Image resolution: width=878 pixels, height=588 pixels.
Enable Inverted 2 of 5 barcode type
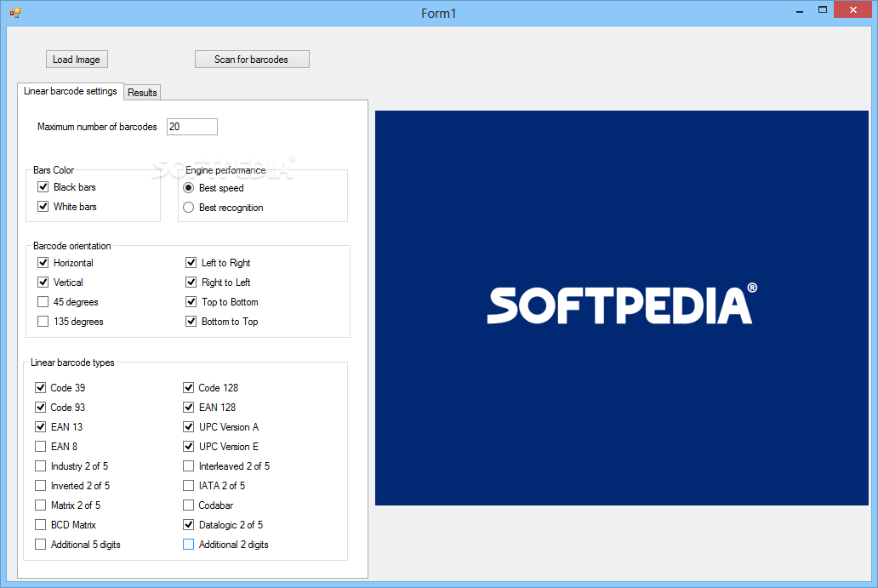click(40, 486)
